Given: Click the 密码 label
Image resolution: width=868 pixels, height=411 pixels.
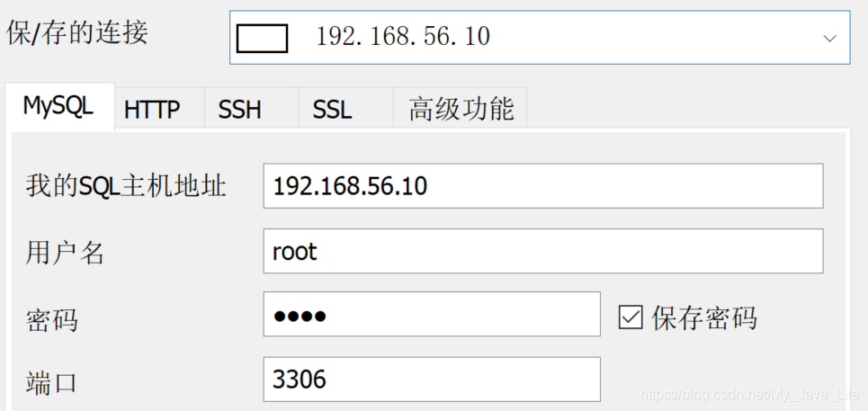Looking at the screenshot, I should click(x=51, y=319).
